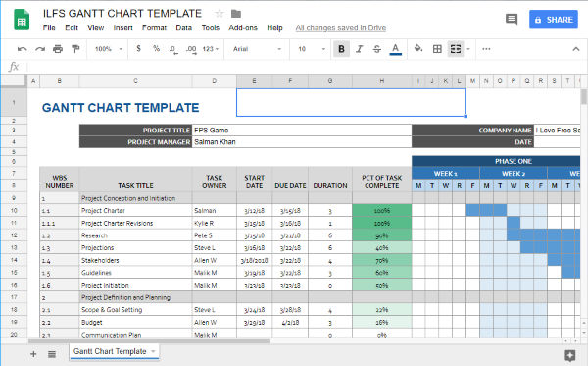
Task: Toggle Strikethrough formatting button
Action: [377, 49]
